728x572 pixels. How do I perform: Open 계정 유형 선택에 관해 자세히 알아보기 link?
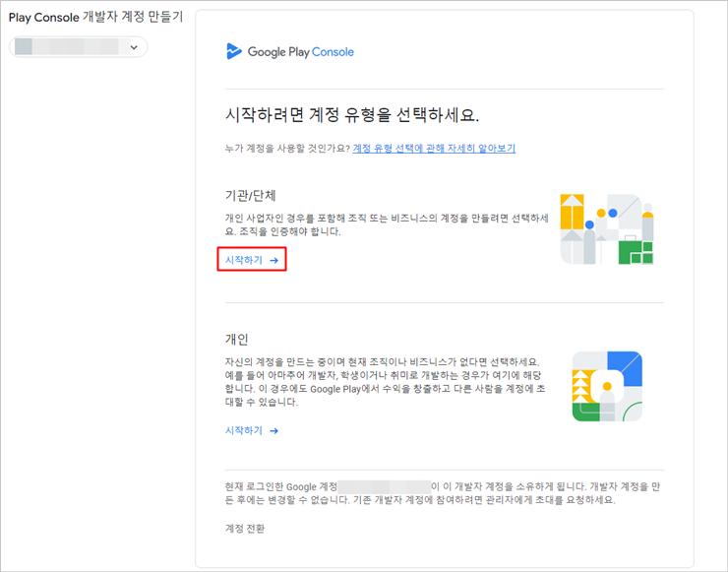coord(434,149)
